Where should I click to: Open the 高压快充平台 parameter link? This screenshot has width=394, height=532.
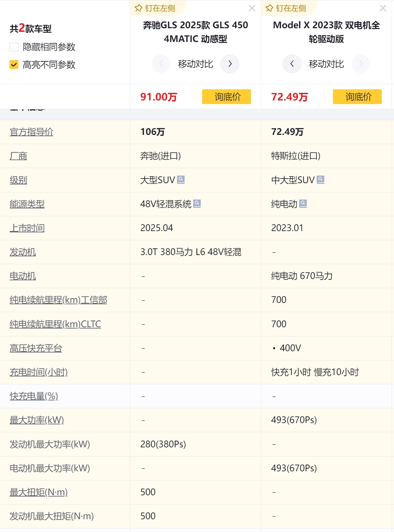[36, 348]
